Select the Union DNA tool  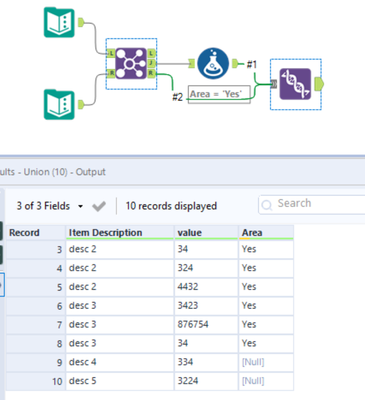point(295,84)
